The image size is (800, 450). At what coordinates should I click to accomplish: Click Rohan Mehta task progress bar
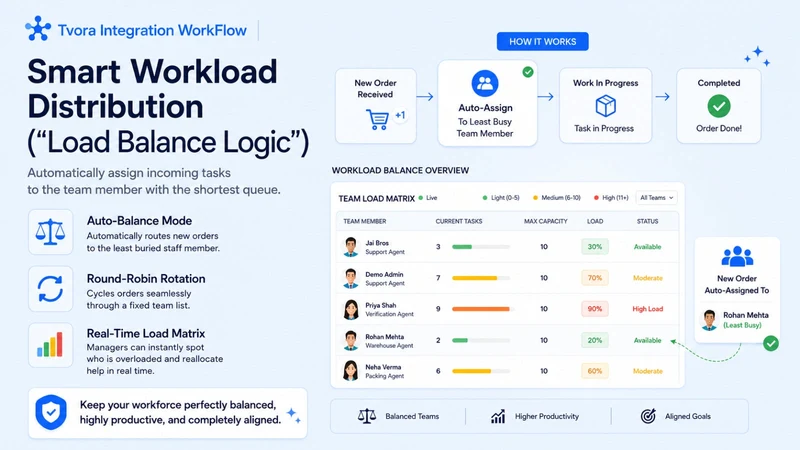pyautogui.click(x=481, y=340)
